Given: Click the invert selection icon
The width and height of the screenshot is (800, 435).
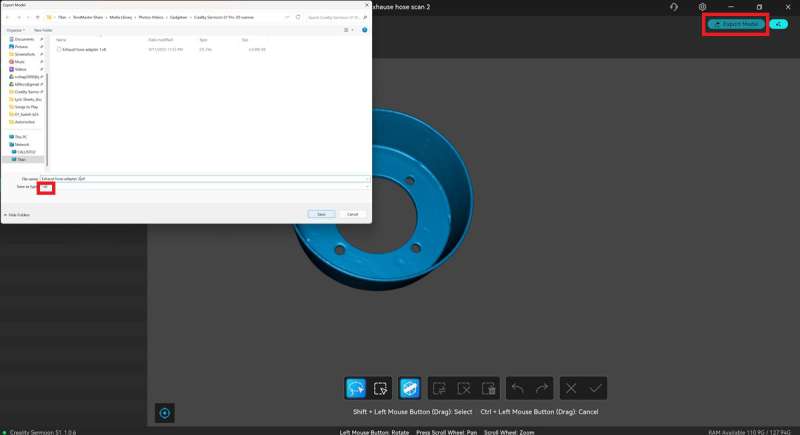Looking at the screenshot, I should pos(439,388).
